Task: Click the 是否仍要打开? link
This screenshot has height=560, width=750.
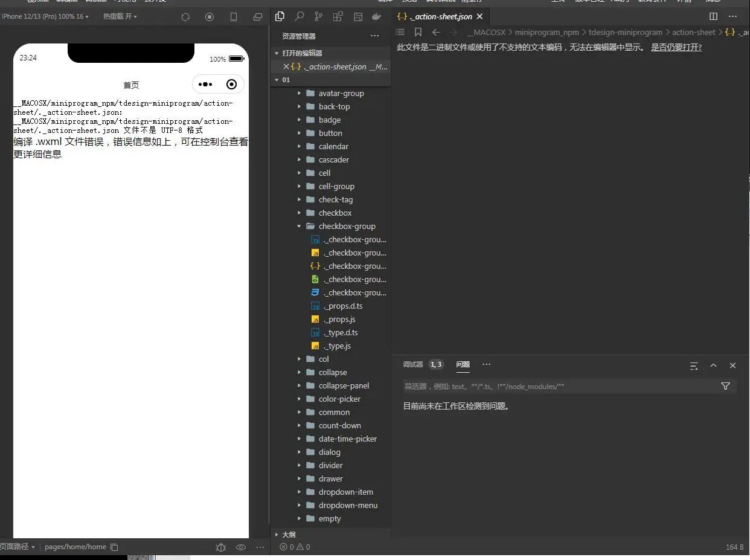Action: click(676, 47)
